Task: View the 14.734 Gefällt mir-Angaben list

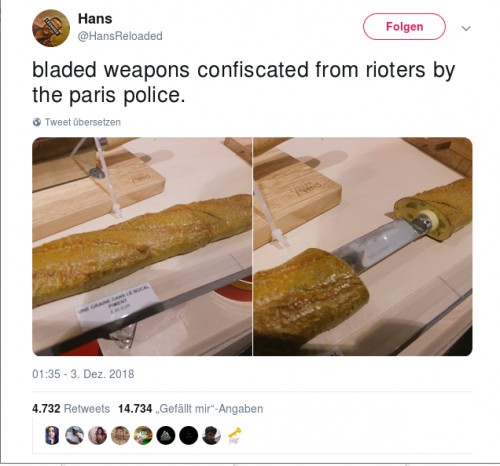Action: [191, 409]
